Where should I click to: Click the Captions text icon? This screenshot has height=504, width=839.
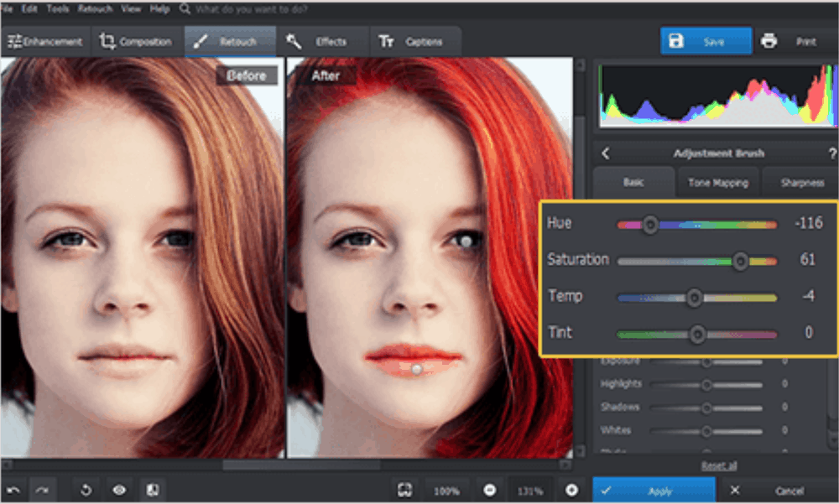tap(386, 41)
